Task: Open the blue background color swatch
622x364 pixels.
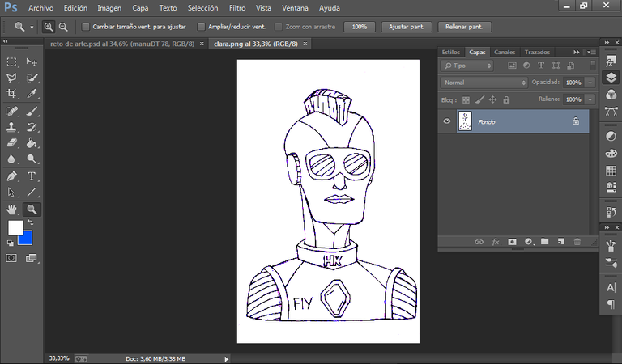Action: click(26, 239)
